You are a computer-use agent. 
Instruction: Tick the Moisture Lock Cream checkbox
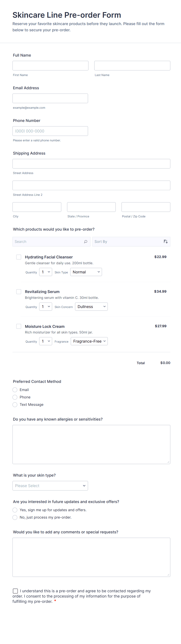point(19,326)
